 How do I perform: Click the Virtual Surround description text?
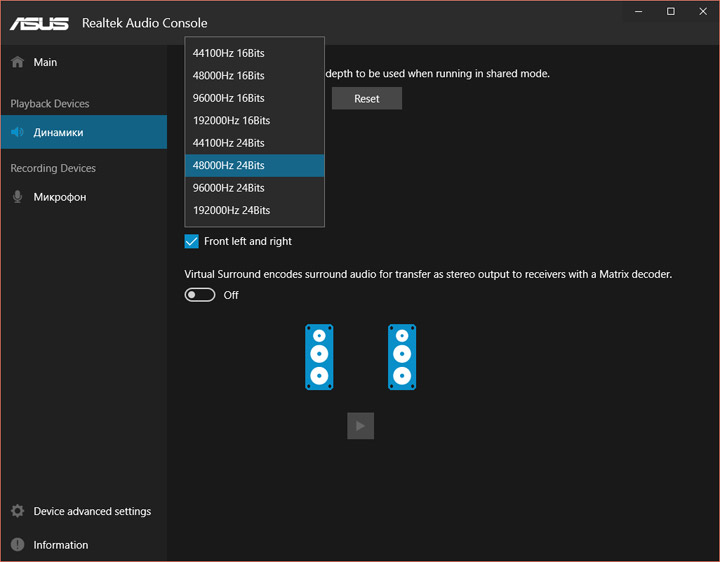[428, 274]
